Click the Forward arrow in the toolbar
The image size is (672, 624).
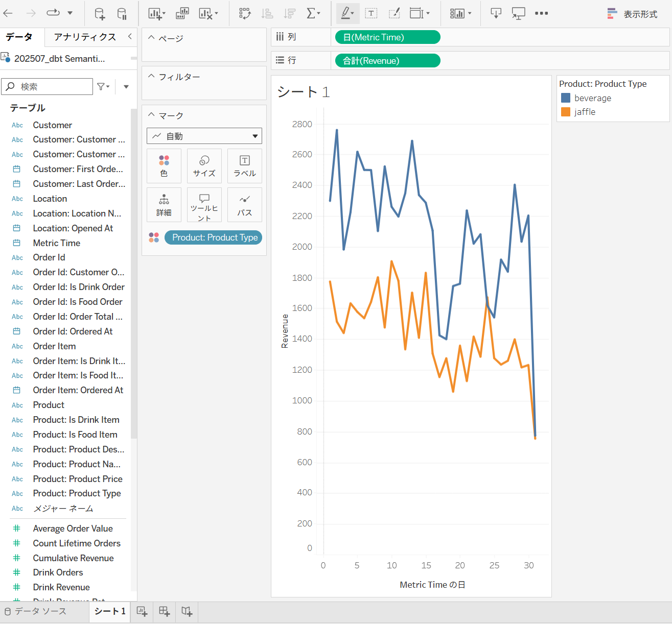(31, 13)
